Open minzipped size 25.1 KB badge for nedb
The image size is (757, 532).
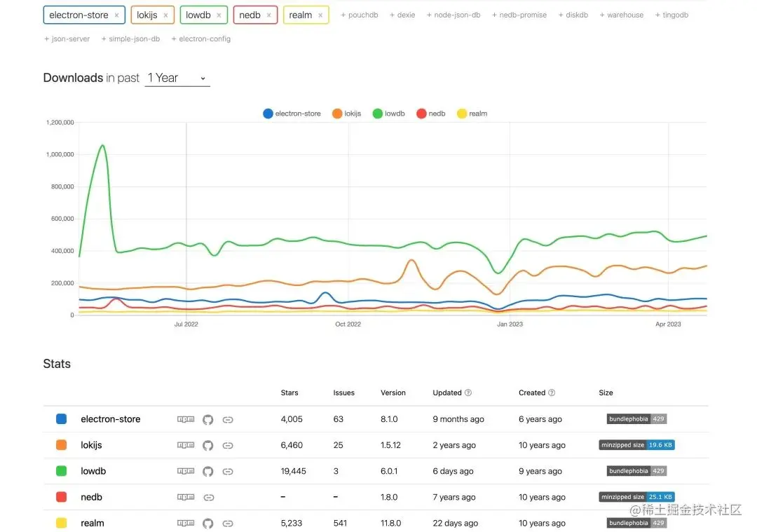(x=636, y=497)
